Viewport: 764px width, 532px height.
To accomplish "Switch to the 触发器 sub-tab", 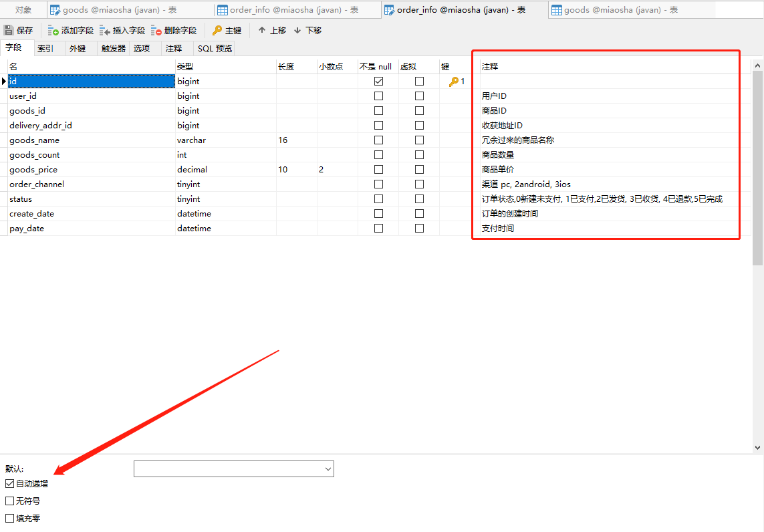I will pyautogui.click(x=114, y=48).
